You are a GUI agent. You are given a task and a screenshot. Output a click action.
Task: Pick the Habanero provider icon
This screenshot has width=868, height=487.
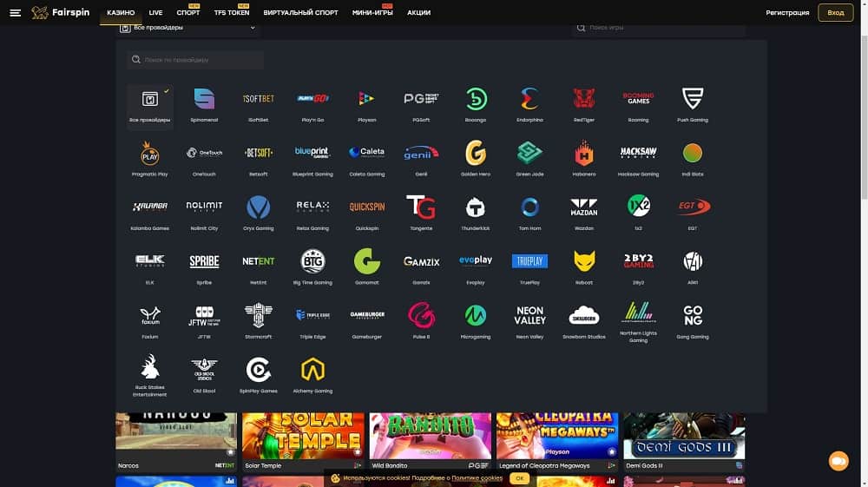(583, 155)
